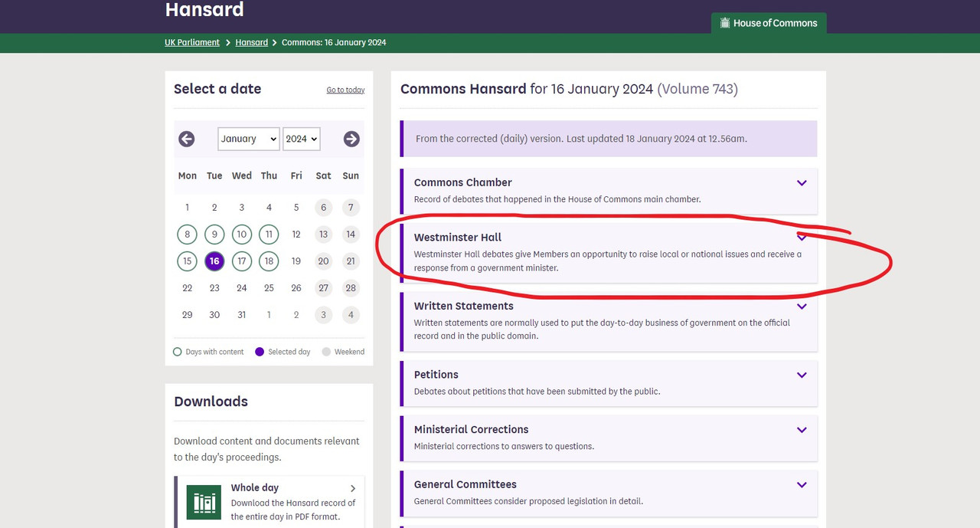The image size is (980, 528).
Task: Click the Hansard site title
Action: pyautogui.click(x=204, y=10)
